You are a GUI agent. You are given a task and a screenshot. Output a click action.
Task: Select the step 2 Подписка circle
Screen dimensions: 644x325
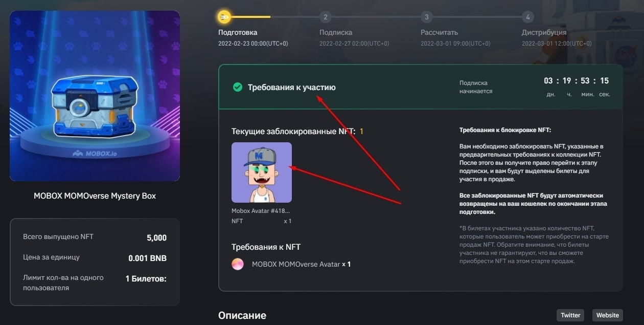[x=325, y=17]
